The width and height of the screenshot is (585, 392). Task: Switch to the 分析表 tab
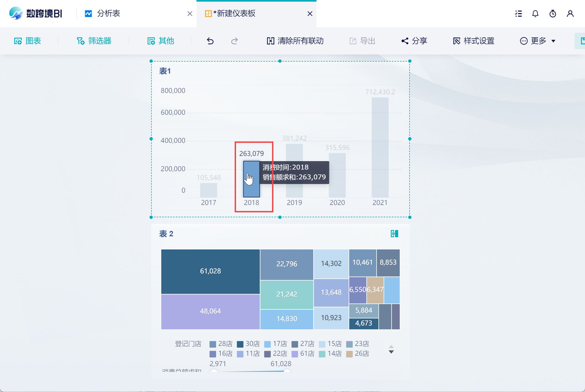108,13
